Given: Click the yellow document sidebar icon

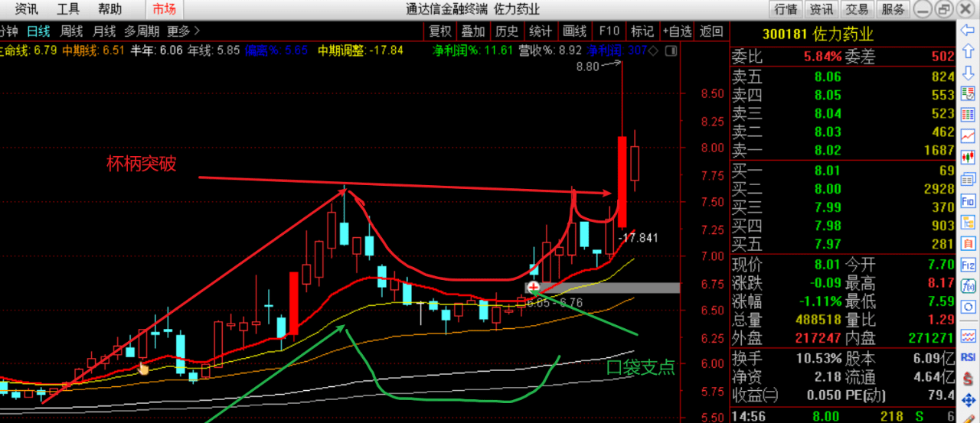Looking at the screenshot, I should click(x=969, y=223).
